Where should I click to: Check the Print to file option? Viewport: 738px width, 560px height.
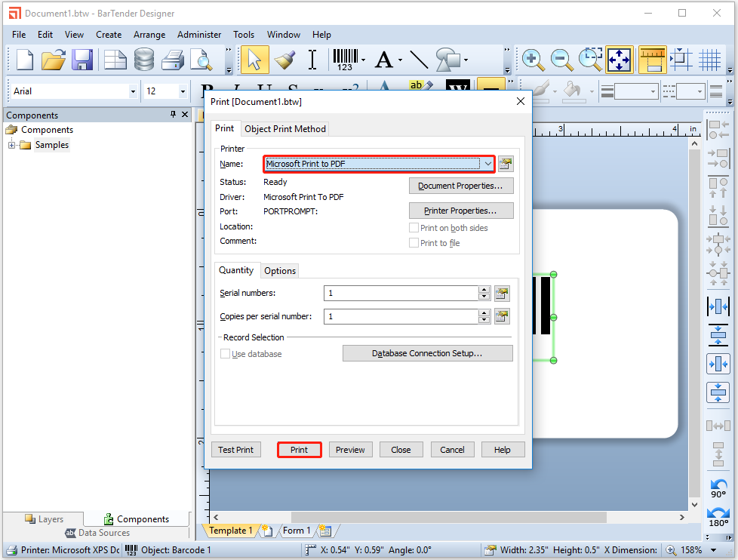(414, 243)
